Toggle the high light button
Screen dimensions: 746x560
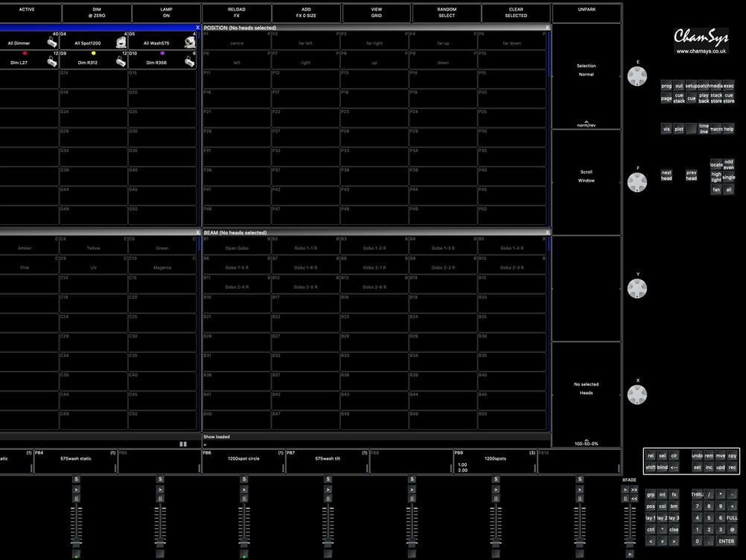pyautogui.click(x=716, y=177)
